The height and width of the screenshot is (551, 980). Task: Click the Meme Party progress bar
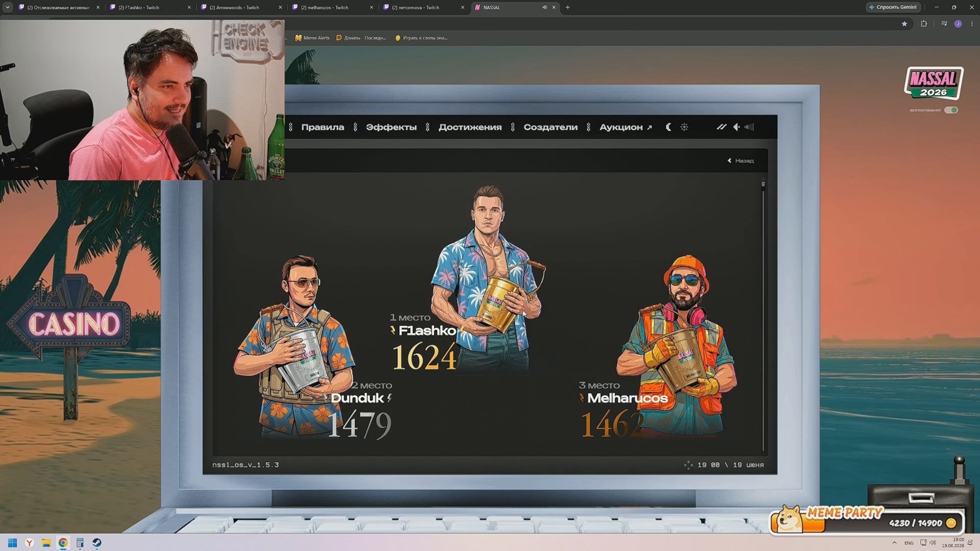point(867,523)
